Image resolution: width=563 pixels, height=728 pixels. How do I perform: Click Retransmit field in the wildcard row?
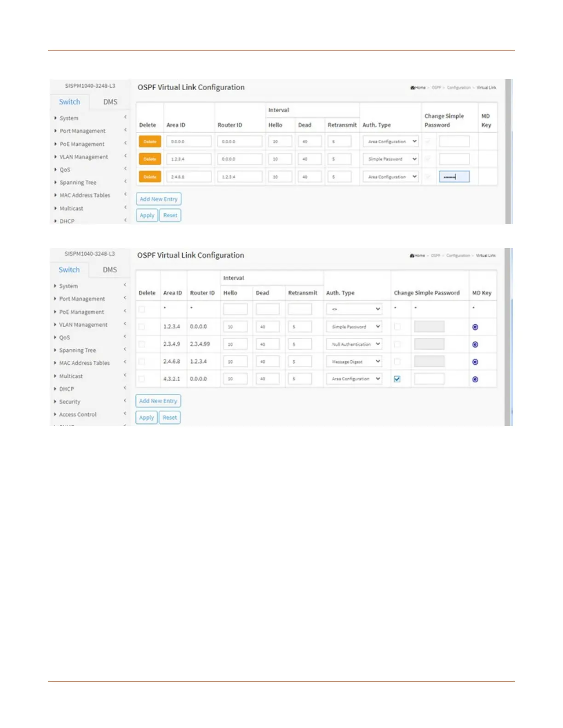(300, 309)
